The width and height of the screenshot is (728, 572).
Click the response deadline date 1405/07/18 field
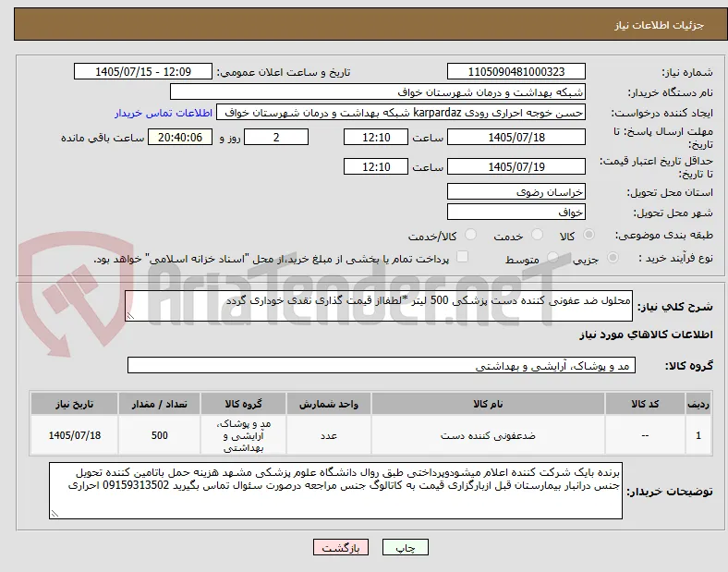pos(516,138)
